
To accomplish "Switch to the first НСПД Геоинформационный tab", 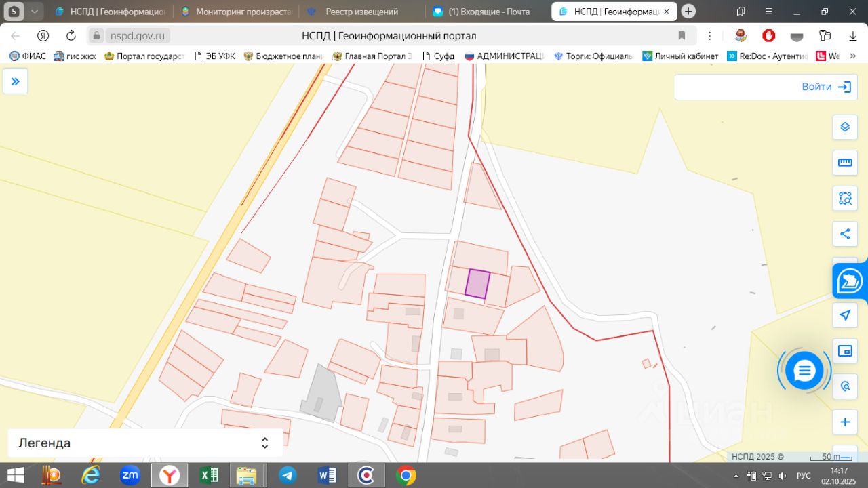I will (x=111, y=12).
